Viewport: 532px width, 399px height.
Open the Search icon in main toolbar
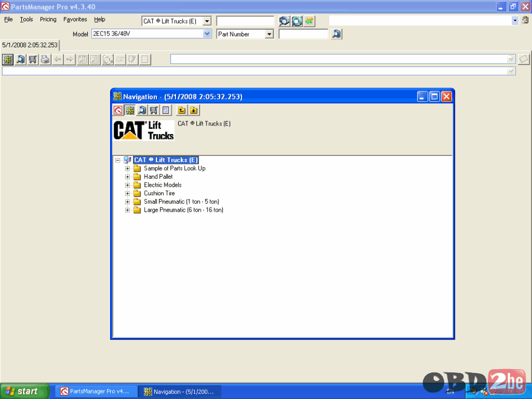pos(20,60)
